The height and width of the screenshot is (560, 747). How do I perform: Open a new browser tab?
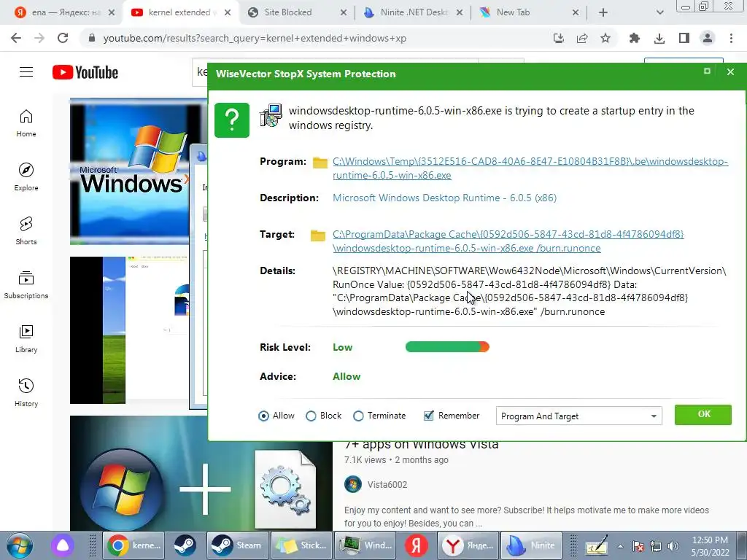click(x=603, y=13)
